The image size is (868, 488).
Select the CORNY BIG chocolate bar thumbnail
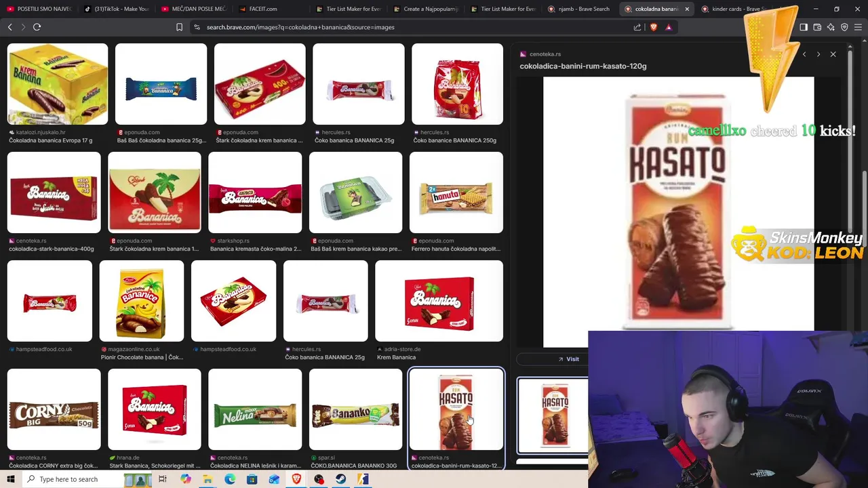(54, 409)
